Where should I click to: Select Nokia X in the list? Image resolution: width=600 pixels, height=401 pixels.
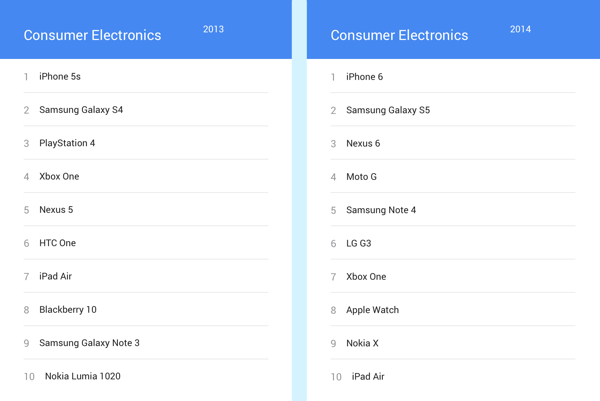pos(362,344)
